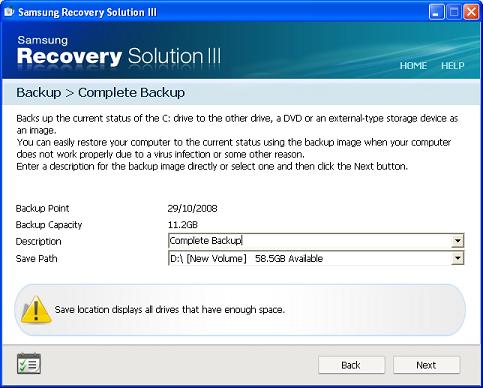Click the save location warning message text
This screenshot has height=388, width=483.
click(x=170, y=310)
